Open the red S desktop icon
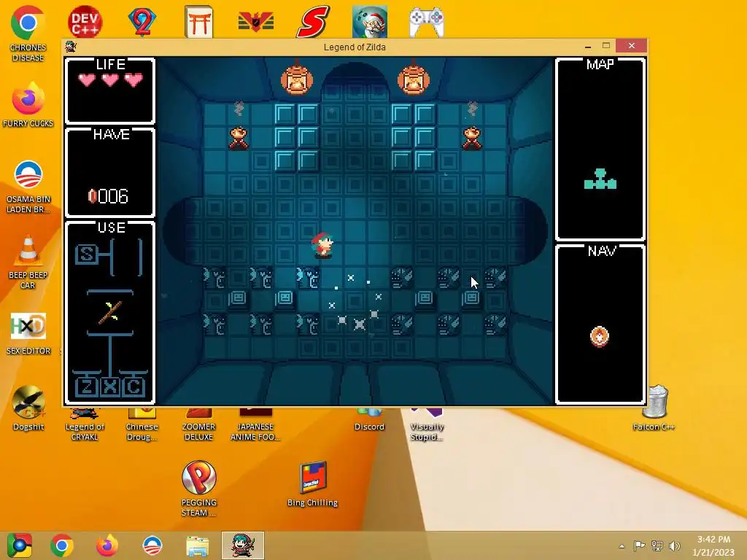This screenshot has width=747, height=560. [x=312, y=21]
